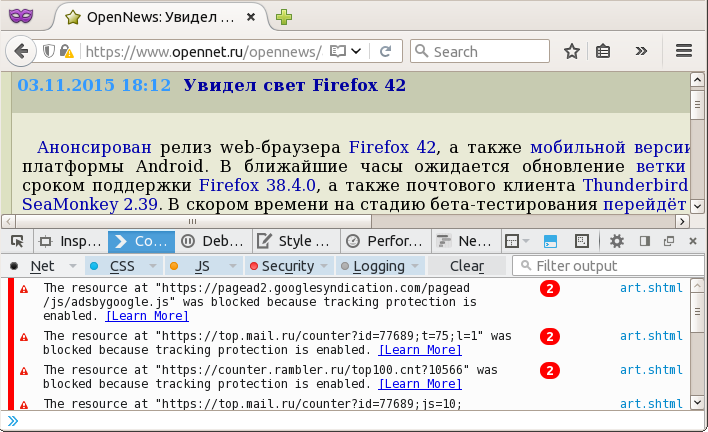Toggle the JS filter button
Image resolution: width=708 pixels, height=432 pixels.
pos(194,266)
